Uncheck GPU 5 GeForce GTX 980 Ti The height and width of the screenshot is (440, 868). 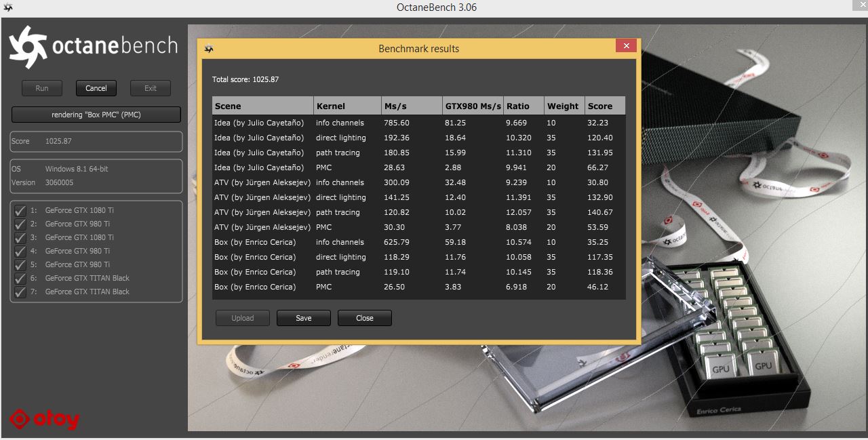tap(20, 264)
